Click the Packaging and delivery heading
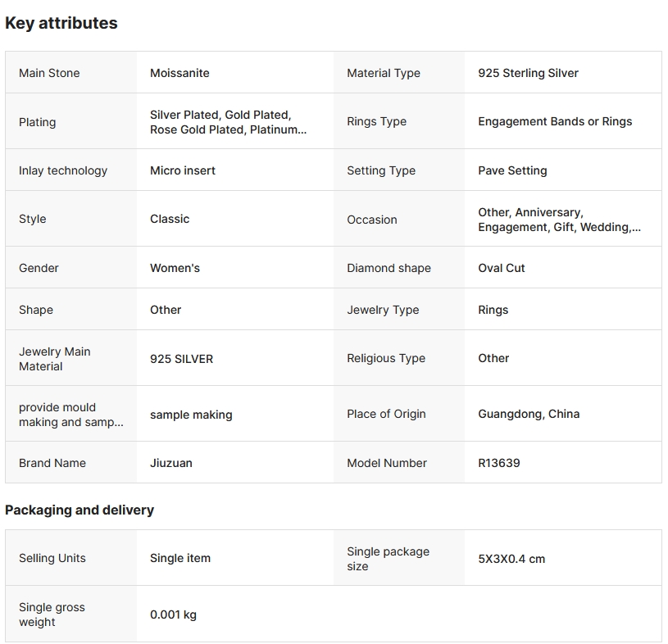 pos(80,510)
